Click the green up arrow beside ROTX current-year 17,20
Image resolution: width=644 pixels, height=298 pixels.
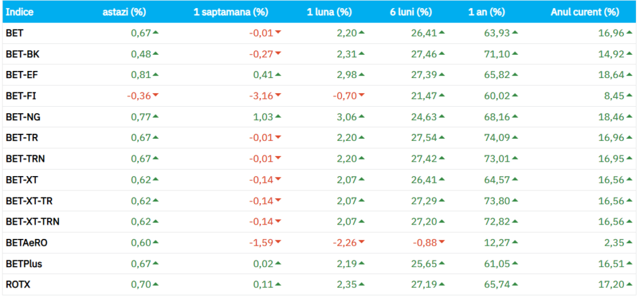[x=629, y=285]
